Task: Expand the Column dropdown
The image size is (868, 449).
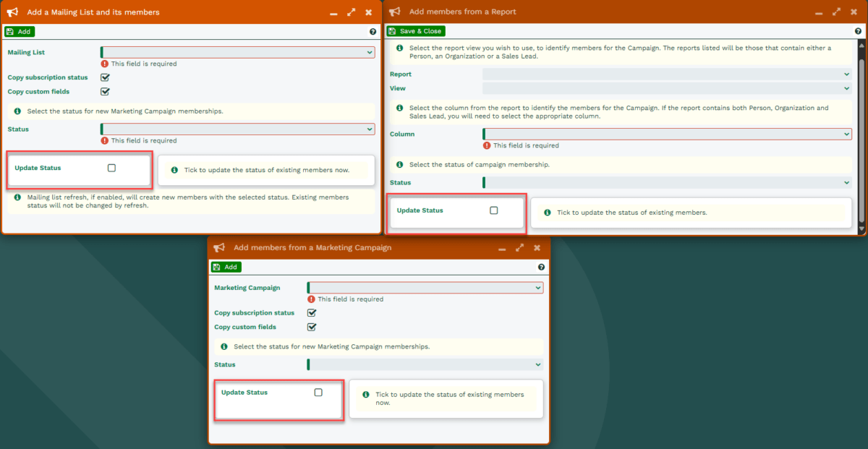Action: coord(667,134)
